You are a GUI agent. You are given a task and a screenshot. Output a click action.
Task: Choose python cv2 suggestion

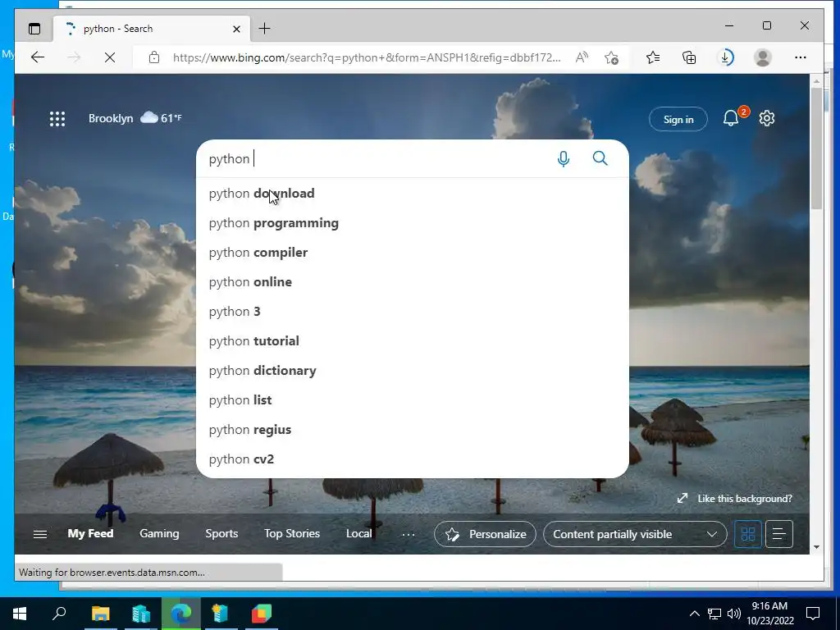coord(413,459)
